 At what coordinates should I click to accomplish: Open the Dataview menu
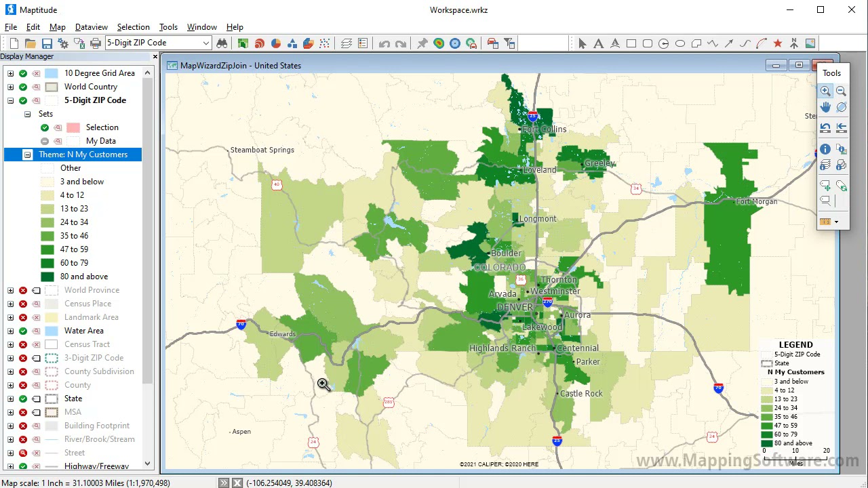92,27
